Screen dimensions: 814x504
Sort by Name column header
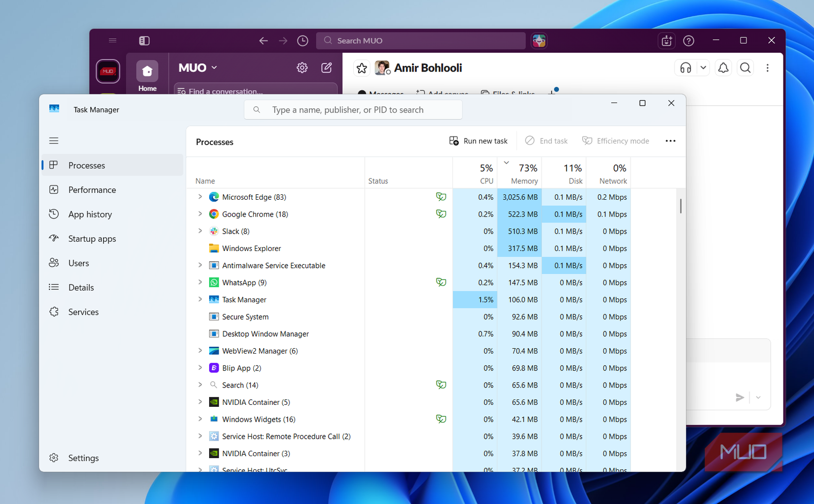click(275, 173)
